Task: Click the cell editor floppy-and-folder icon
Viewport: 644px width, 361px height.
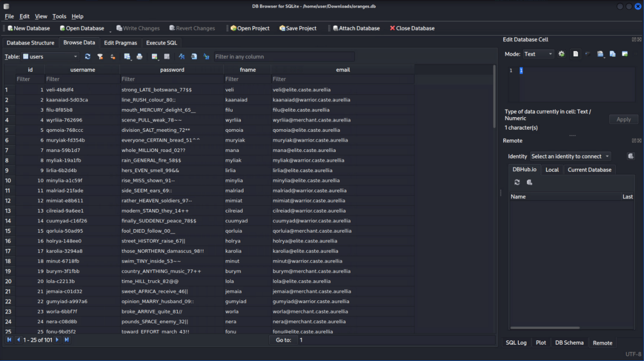Action: [x=600, y=54]
